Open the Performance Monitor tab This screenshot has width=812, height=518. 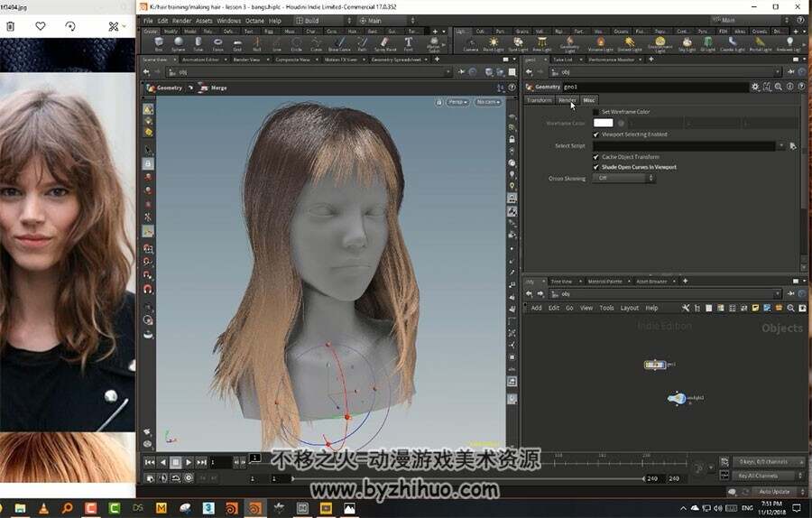pos(611,60)
